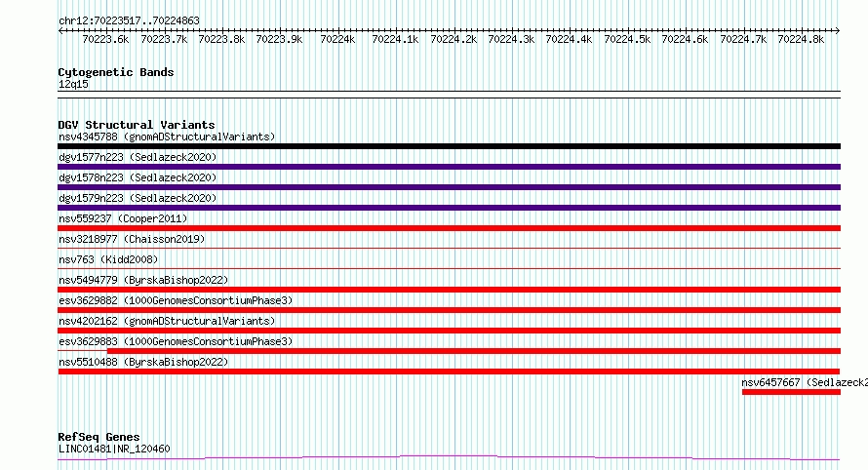Screen dimensions: 868x470
Task: Open the nsv5510488 (ByrskaBishop2022) label
Action: pyautogui.click(x=143, y=362)
